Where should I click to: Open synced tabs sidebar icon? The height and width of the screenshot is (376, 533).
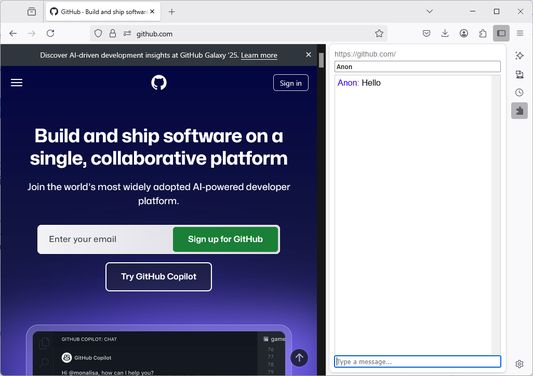pos(519,74)
